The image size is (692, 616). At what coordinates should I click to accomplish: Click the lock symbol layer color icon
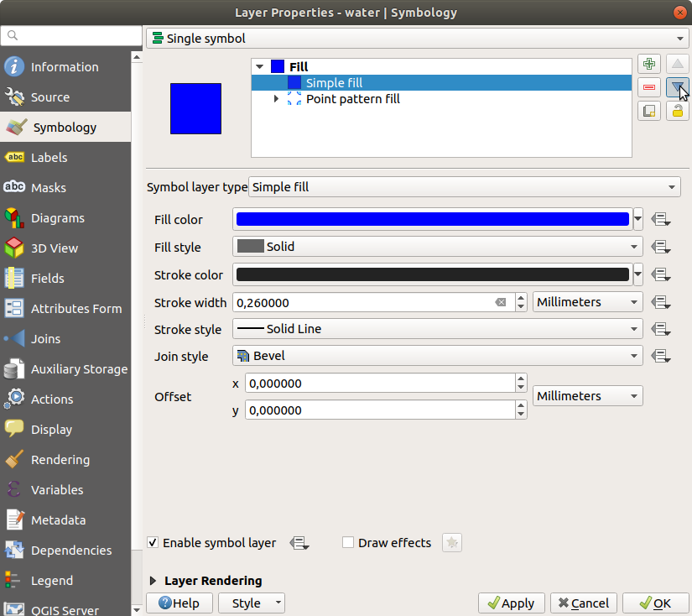678,110
